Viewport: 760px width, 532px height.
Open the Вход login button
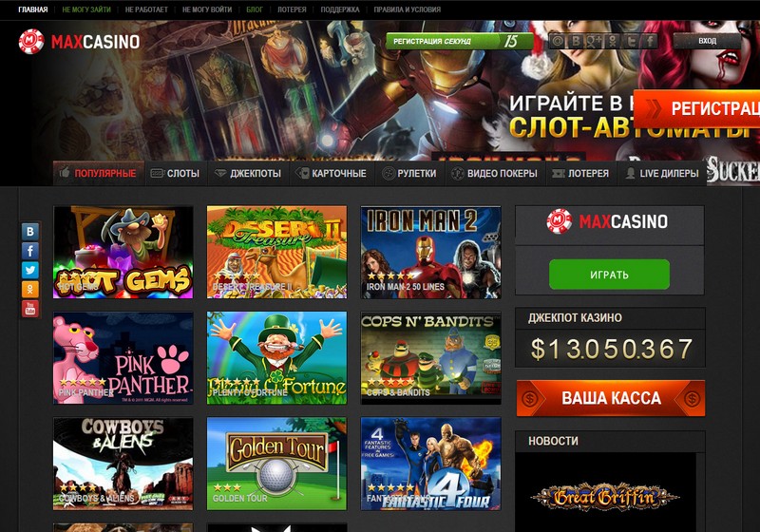pyautogui.click(x=707, y=41)
